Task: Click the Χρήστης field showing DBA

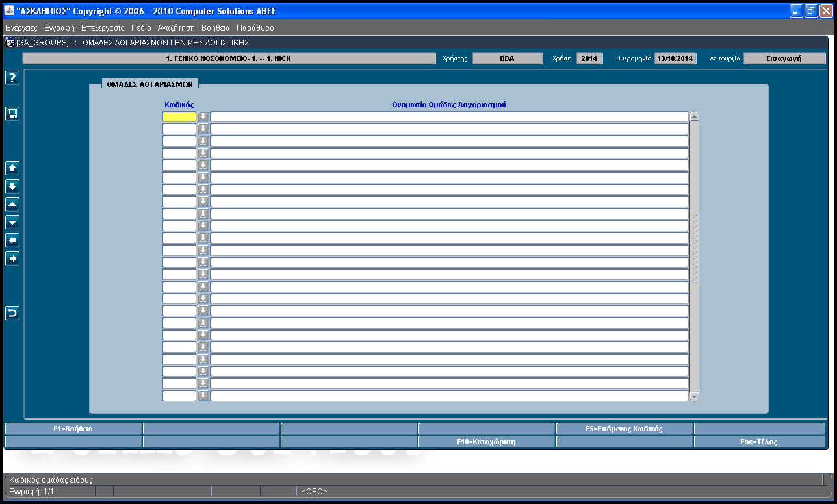Action: click(507, 58)
